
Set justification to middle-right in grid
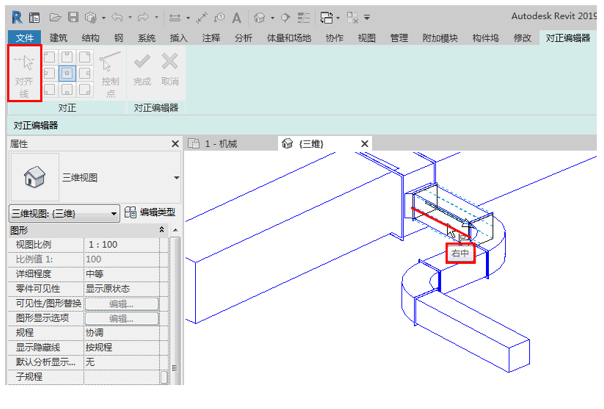pos(84,73)
